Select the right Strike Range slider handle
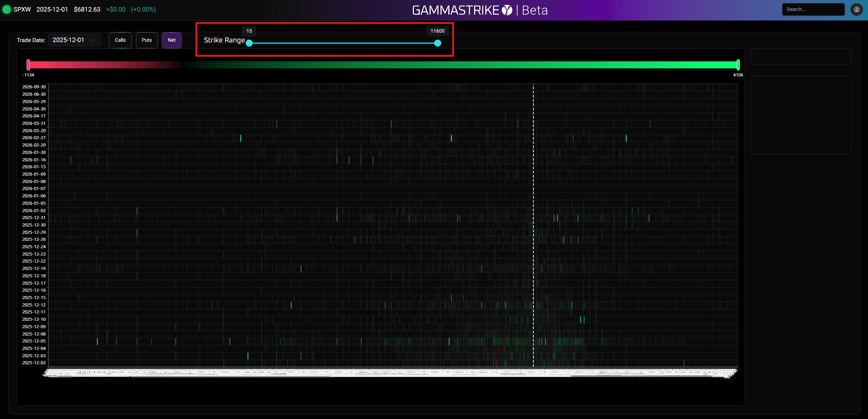The height and width of the screenshot is (419, 868). [437, 43]
